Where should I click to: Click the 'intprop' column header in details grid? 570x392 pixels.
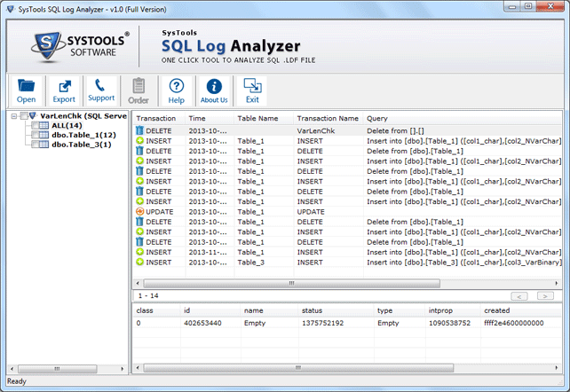[453, 310]
